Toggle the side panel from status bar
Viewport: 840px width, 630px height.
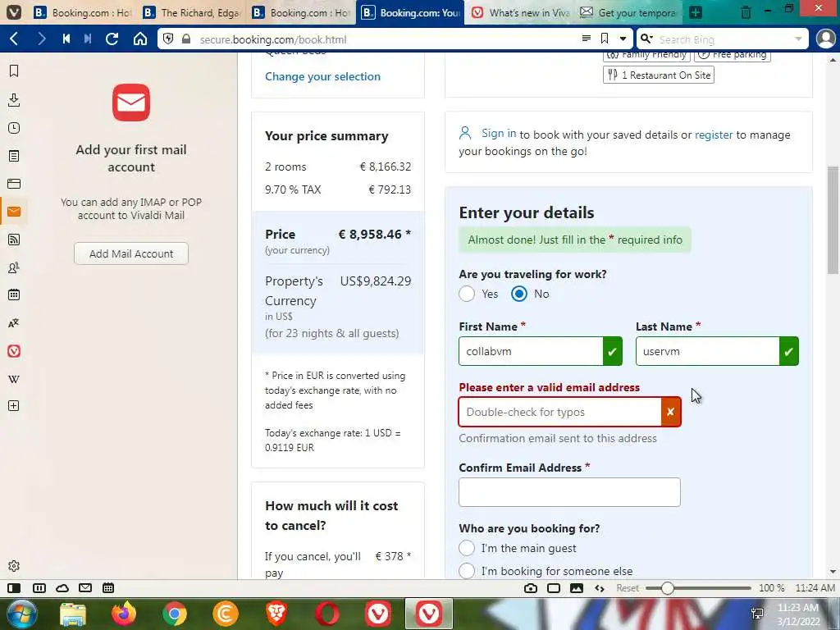click(14, 588)
